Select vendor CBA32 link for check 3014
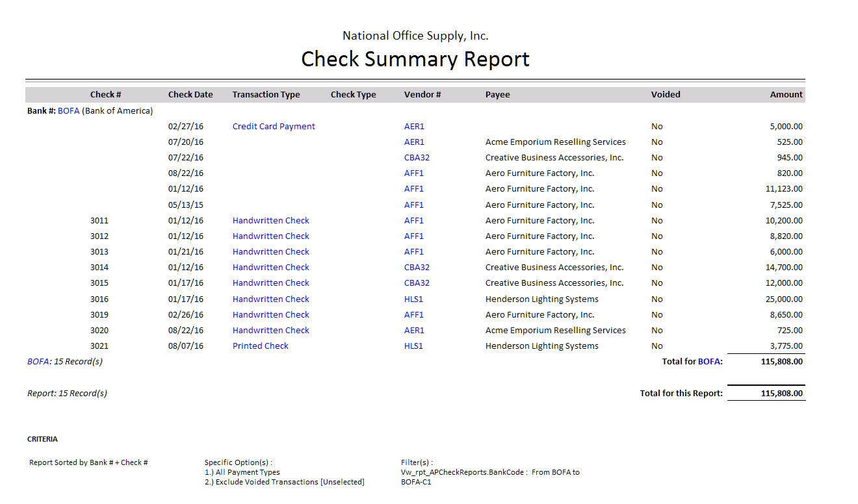The width and height of the screenshot is (858, 504). point(417,268)
